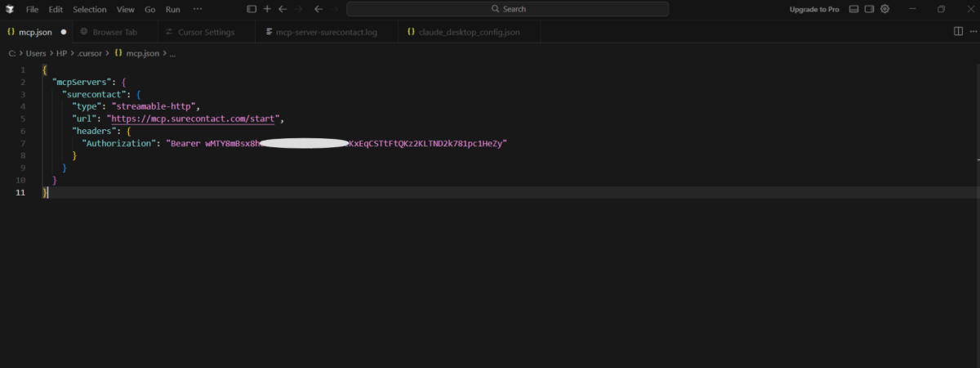Click the braces icon in the breadcrumb
Viewport: 980px width, 368px height.
118,53
